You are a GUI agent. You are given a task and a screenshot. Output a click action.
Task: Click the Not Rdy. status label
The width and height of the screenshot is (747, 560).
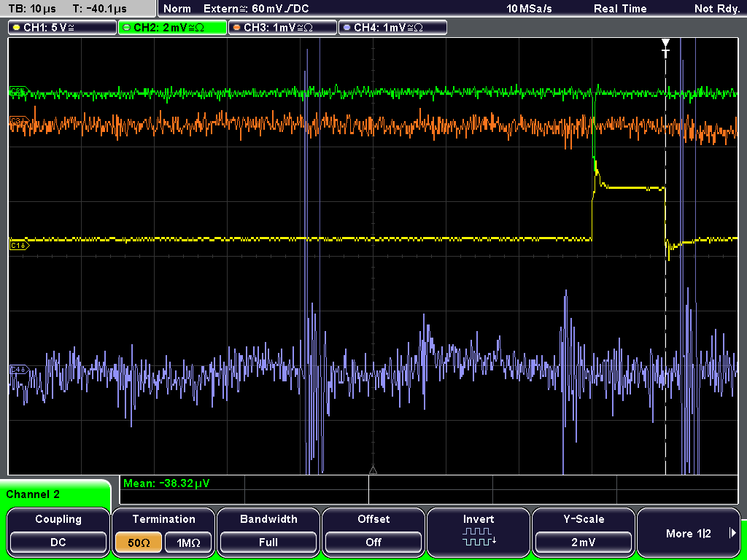pyautogui.click(x=717, y=9)
